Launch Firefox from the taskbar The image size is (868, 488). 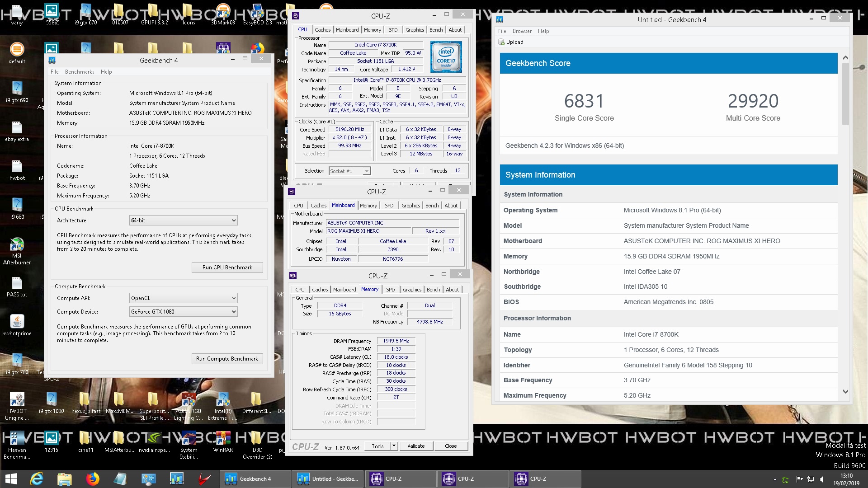point(93,479)
